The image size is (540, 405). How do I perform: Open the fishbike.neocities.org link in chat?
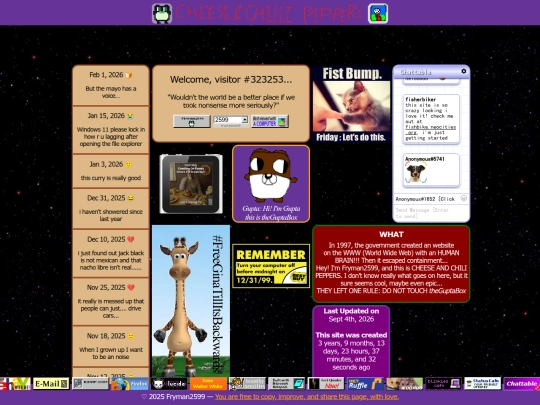click(430, 129)
